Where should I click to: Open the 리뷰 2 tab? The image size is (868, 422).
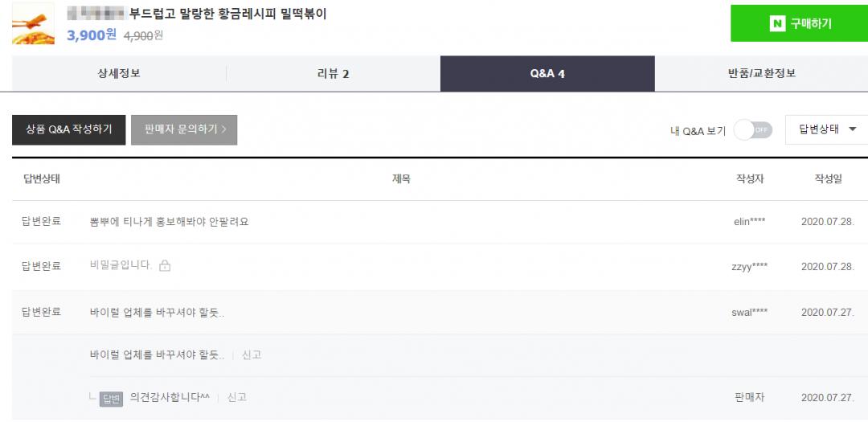(334, 74)
